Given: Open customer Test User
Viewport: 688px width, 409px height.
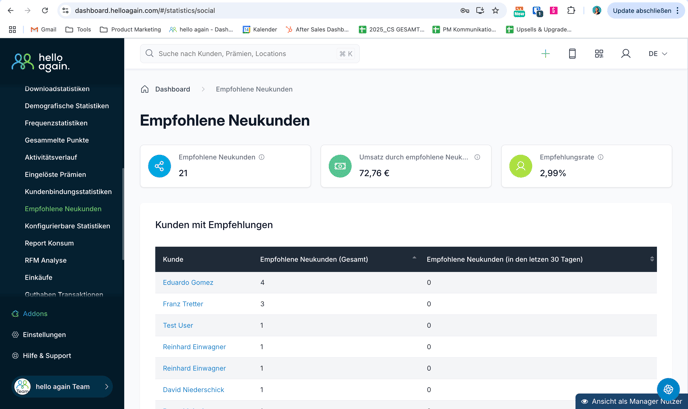Looking at the screenshot, I should pos(178,325).
